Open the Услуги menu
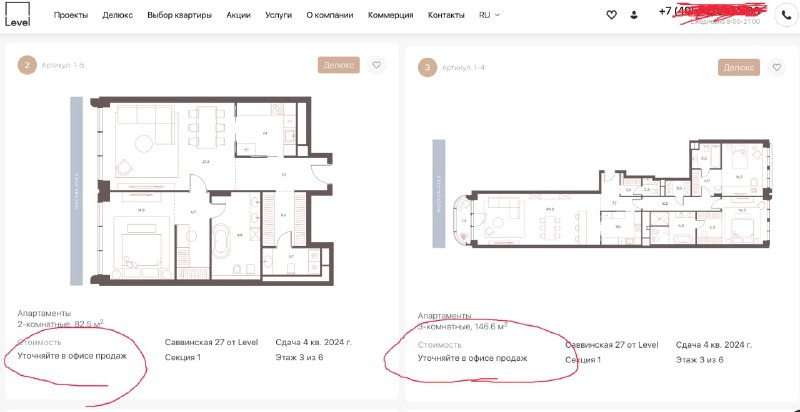Image resolution: width=800 pixels, height=412 pixels. (279, 15)
